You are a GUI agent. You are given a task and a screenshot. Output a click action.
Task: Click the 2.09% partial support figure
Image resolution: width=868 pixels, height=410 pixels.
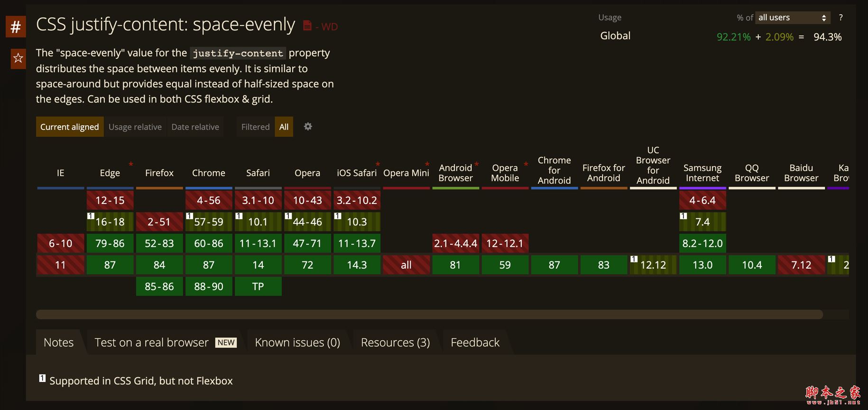[x=779, y=37]
